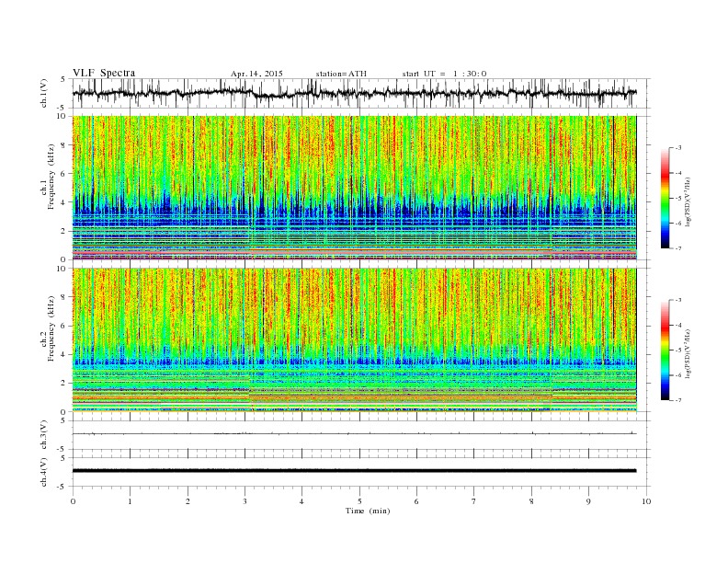Click the date text "Apr. 14, 2015"
The image size is (728, 563).
(256, 74)
